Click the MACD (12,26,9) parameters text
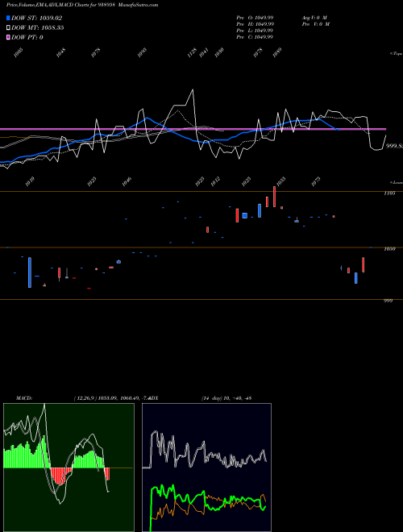The height and width of the screenshot is (532, 403). [x=112, y=398]
